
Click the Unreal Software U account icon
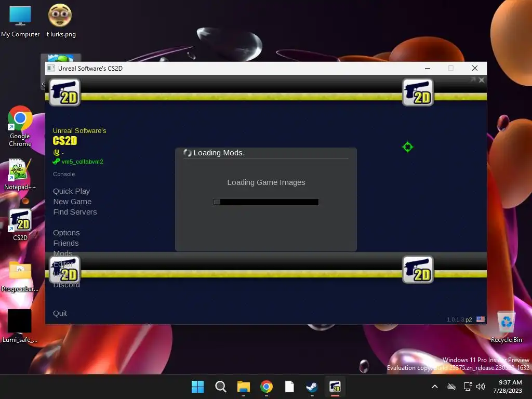[56, 152]
